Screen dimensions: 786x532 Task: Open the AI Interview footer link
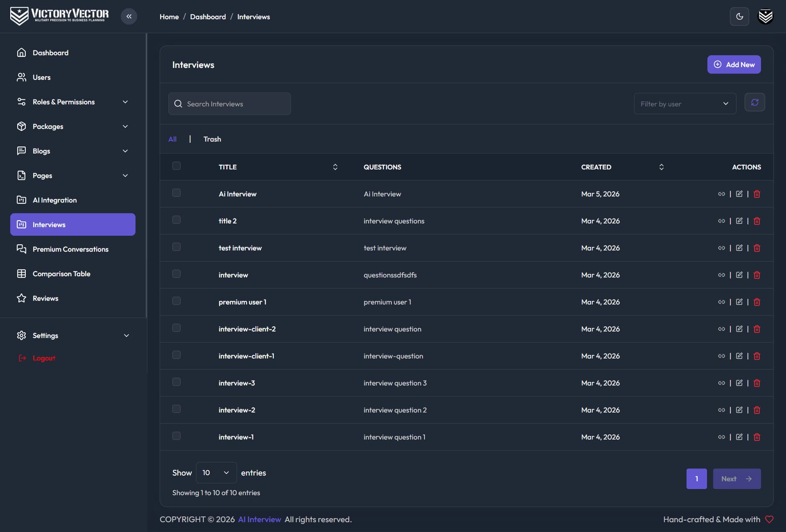[x=260, y=519]
